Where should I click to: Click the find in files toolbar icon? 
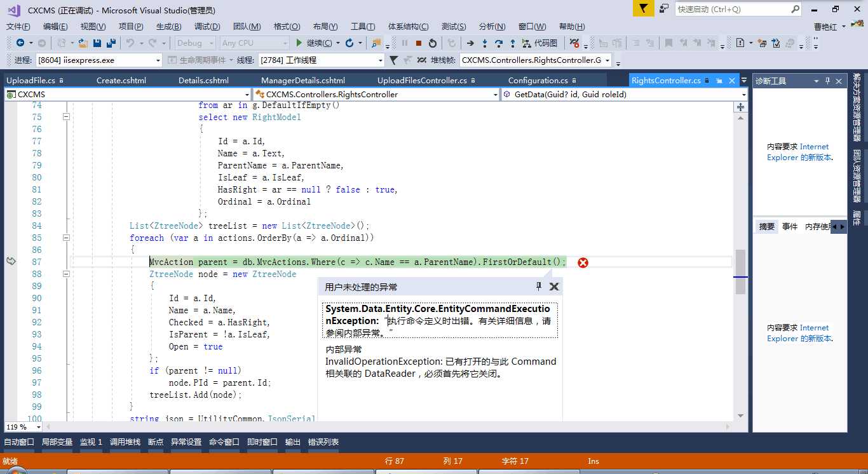click(376, 43)
